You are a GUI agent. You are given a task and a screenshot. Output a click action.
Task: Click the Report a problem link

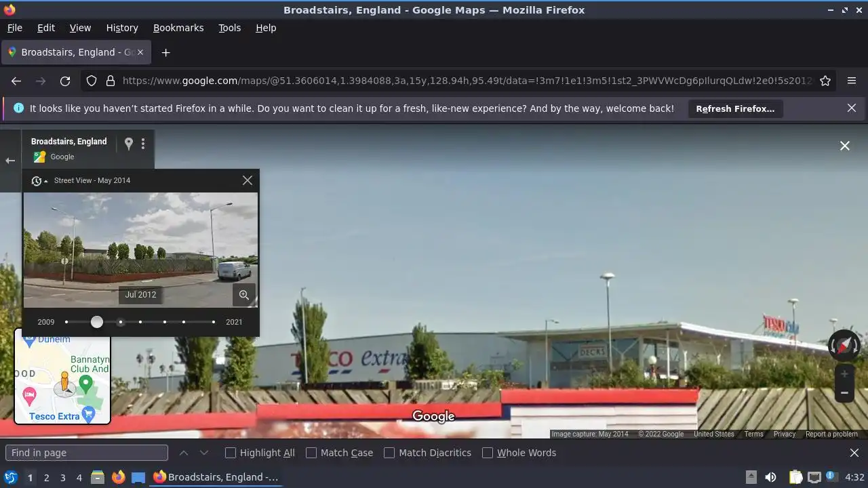point(831,434)
